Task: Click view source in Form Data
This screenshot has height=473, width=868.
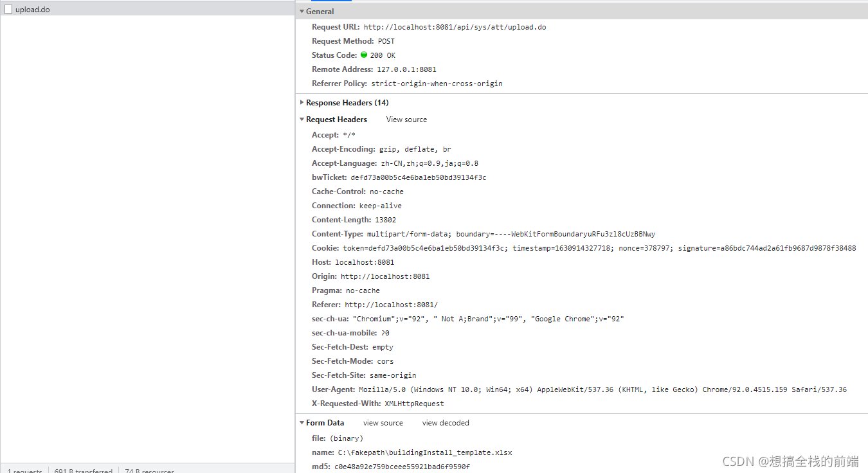Action: coord(383,423)
